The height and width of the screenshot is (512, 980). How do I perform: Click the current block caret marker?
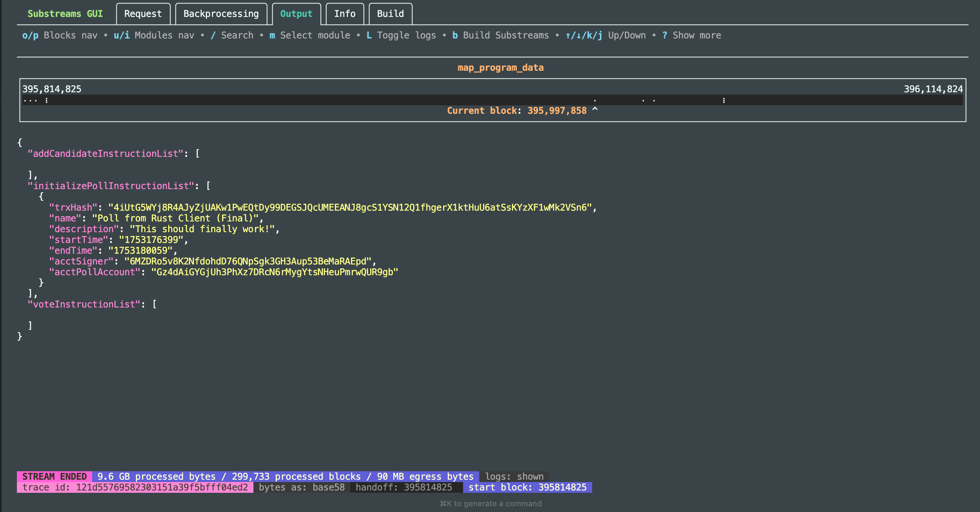click(x=594, y=110)
